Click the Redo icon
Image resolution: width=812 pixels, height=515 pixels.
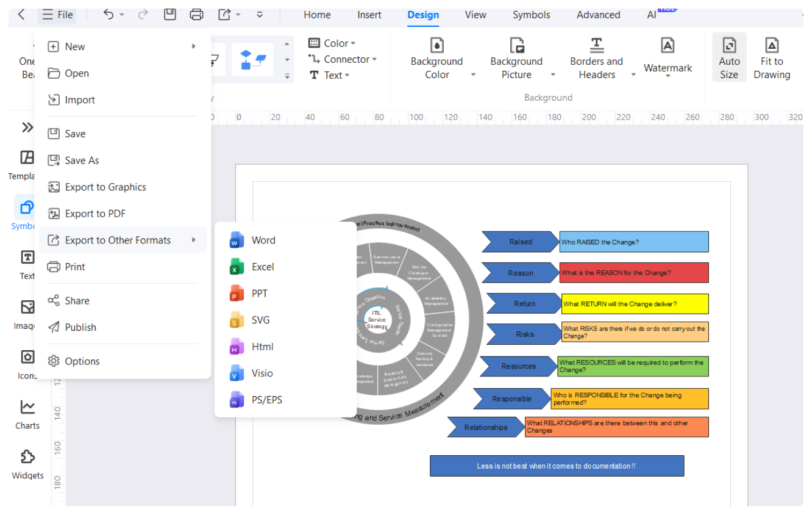pos(143,15)
